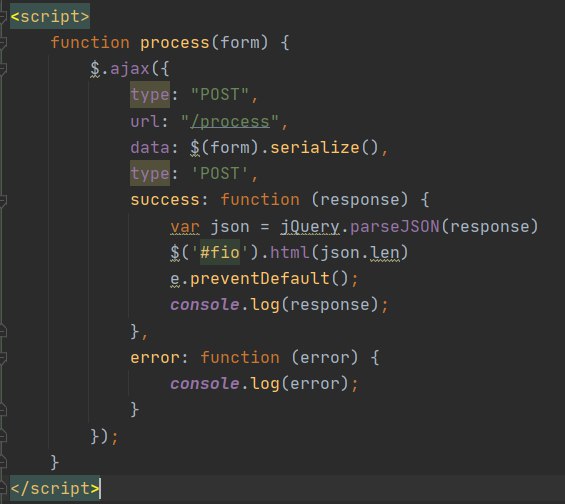Click the 'serialize' method call
The width and height of the screenshot is (565, 504).
pyautogui.click(x=315, y=148)
